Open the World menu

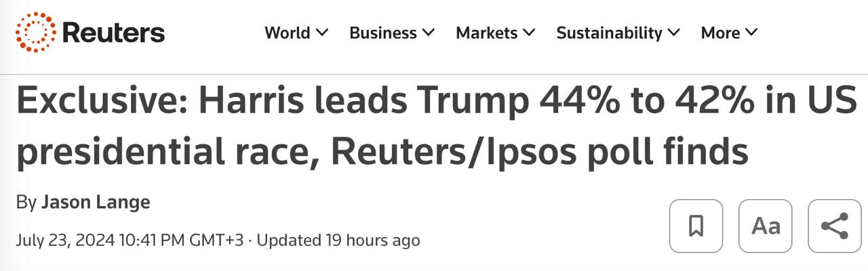coord(288,33)
